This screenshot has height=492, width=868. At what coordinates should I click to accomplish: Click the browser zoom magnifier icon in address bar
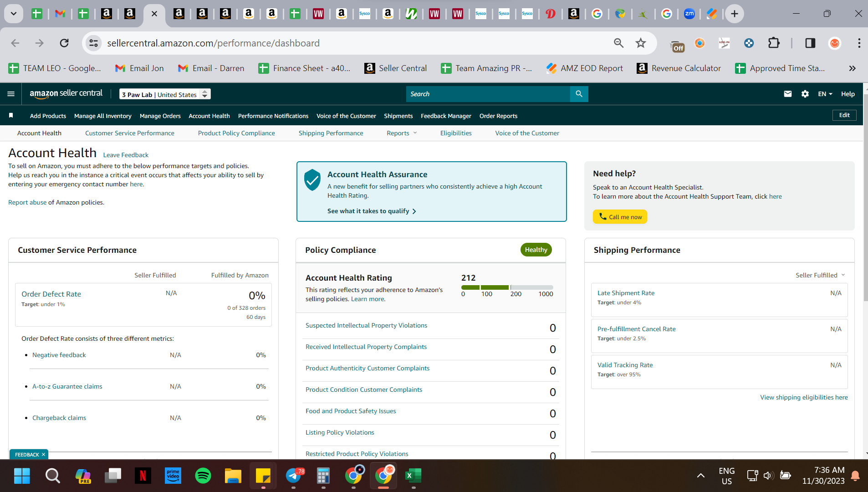pyautogui.click(x=618, y=43)
